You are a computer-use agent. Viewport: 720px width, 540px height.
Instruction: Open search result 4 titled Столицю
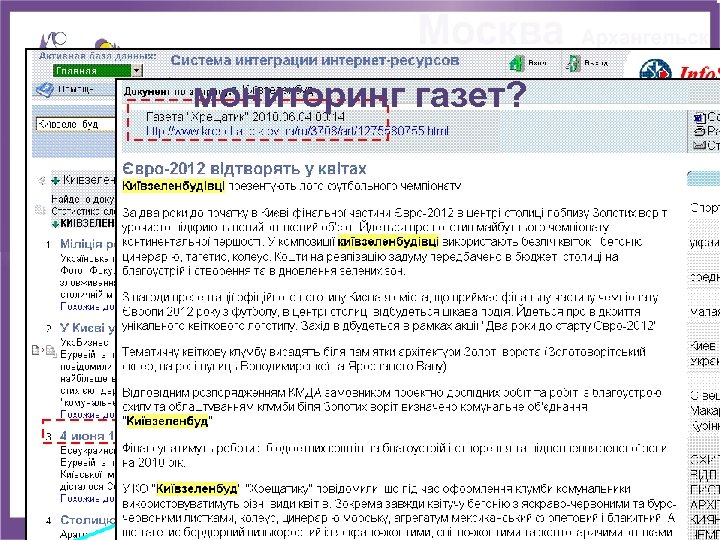click(87, 520)
